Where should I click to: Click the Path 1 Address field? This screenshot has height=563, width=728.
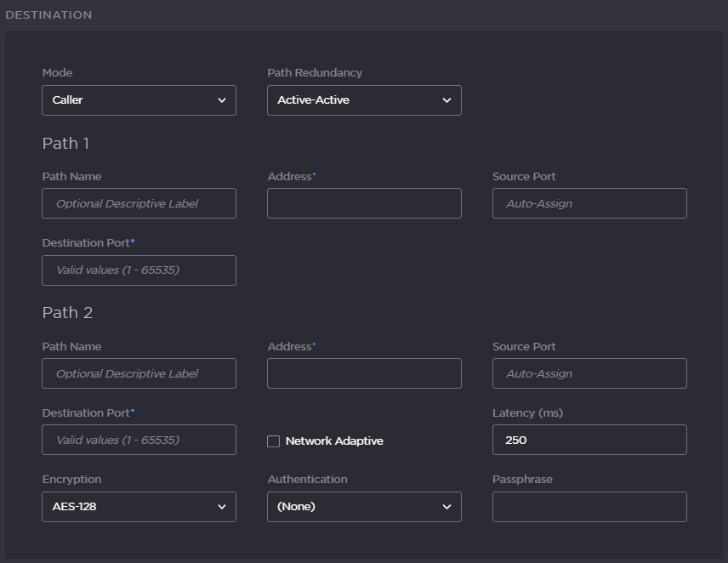364,203
